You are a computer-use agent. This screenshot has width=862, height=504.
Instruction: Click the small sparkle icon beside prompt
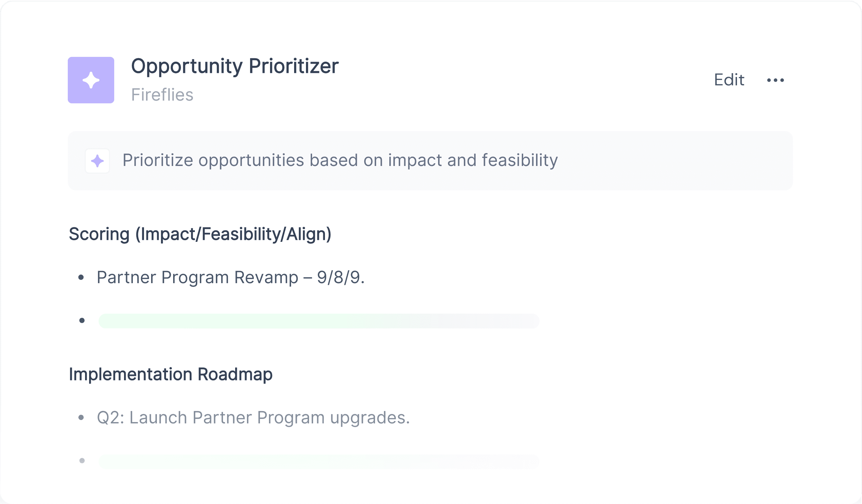tap(98, 161)
